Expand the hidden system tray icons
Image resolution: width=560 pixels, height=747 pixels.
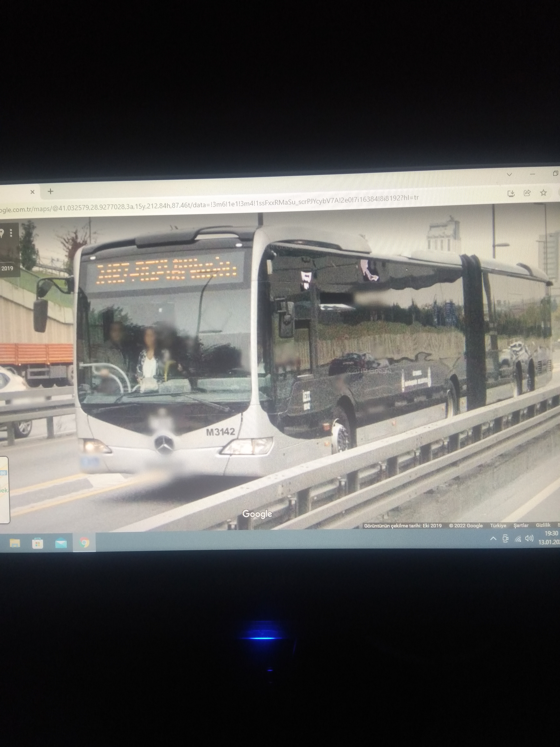point(493,539)
